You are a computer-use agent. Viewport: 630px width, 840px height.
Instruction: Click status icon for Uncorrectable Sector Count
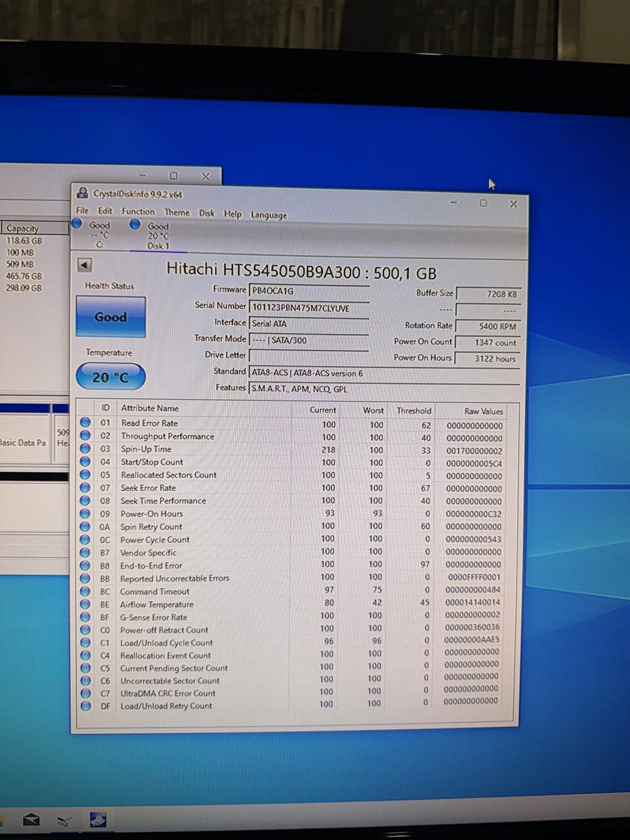pyautogui.click(x=85, y=681)
